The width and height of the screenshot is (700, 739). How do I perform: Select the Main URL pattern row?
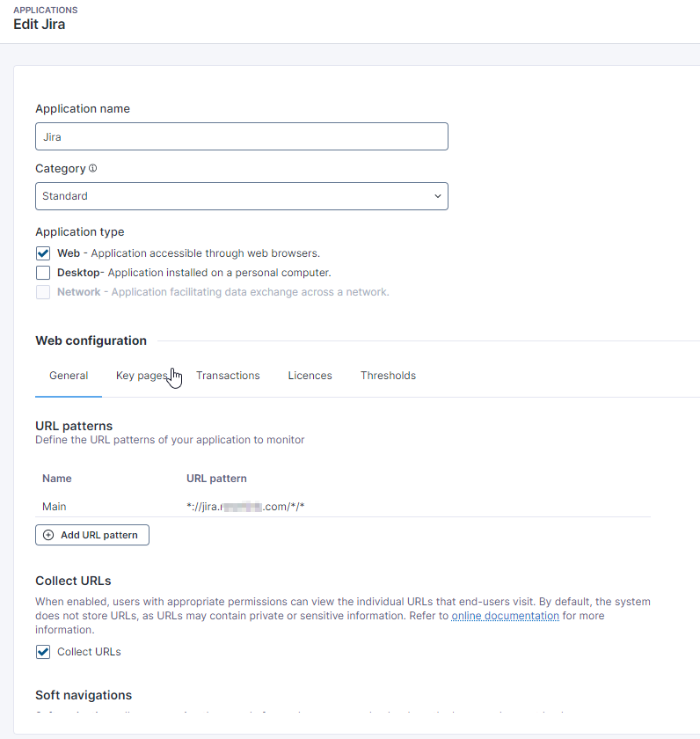(x=55, y=507)
